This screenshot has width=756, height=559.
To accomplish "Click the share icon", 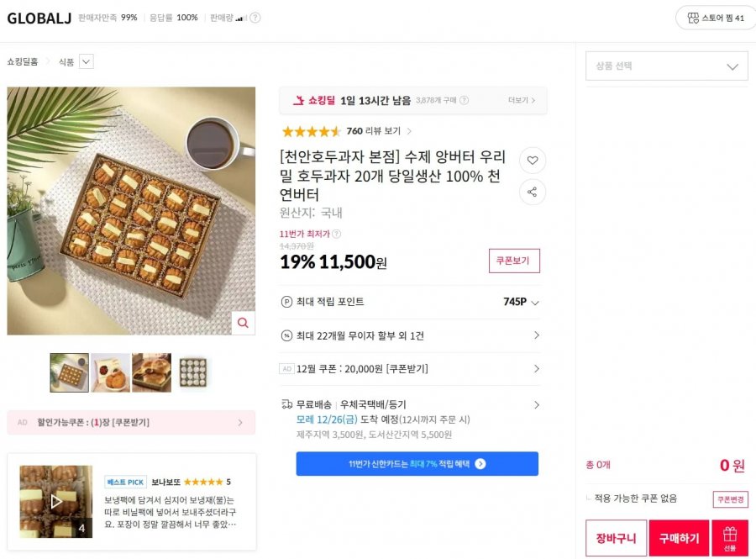I will [532, 192].
